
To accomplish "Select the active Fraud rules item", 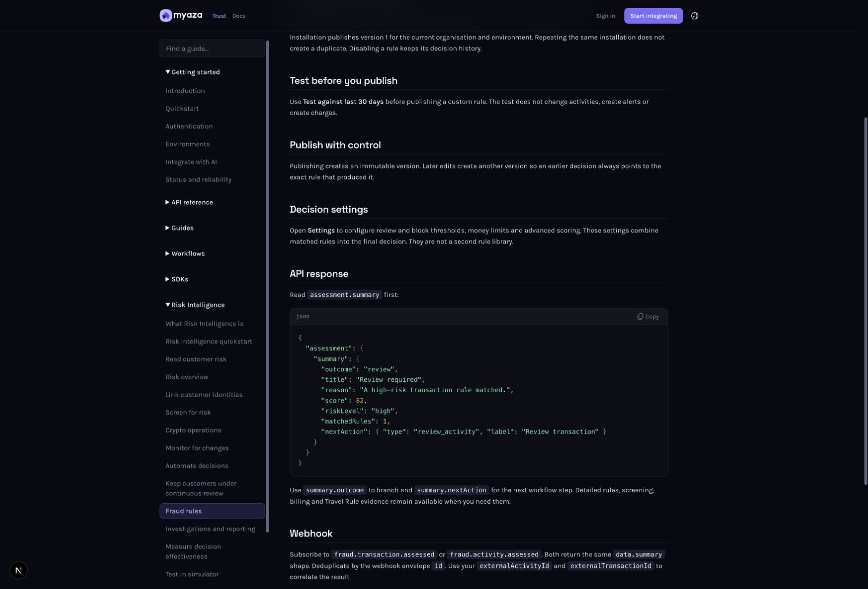I will coord(212,511).
